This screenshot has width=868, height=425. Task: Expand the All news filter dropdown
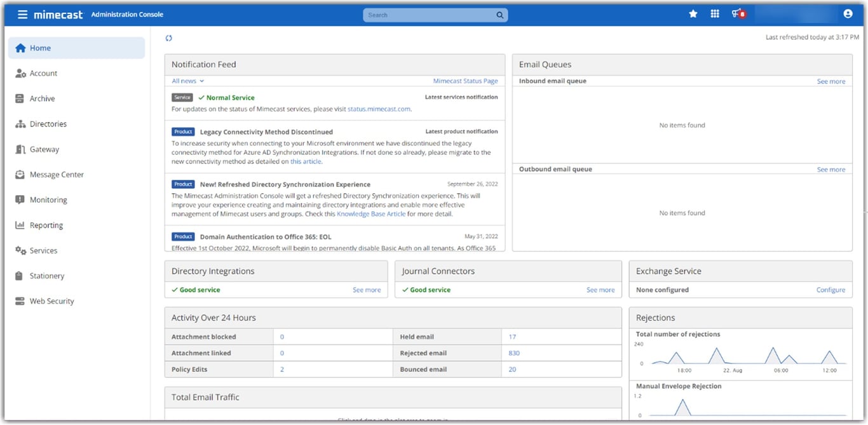(x=186, y=81)
